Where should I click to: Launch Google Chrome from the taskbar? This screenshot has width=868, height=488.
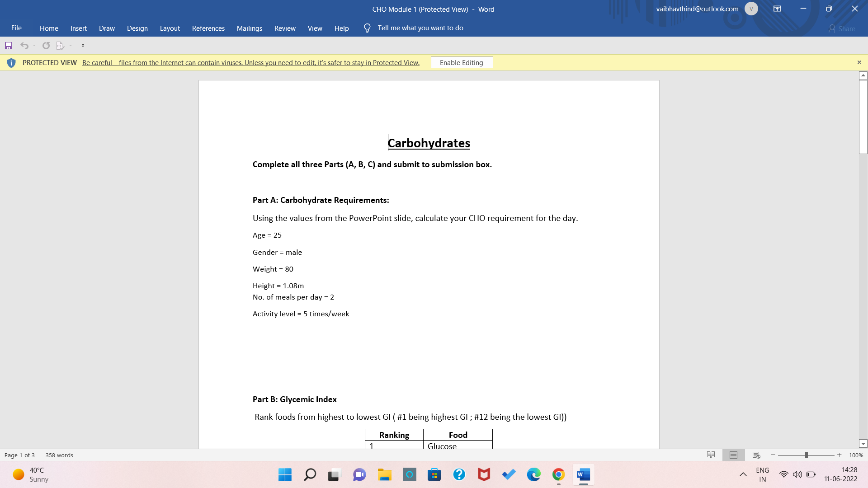click(559, 474)
